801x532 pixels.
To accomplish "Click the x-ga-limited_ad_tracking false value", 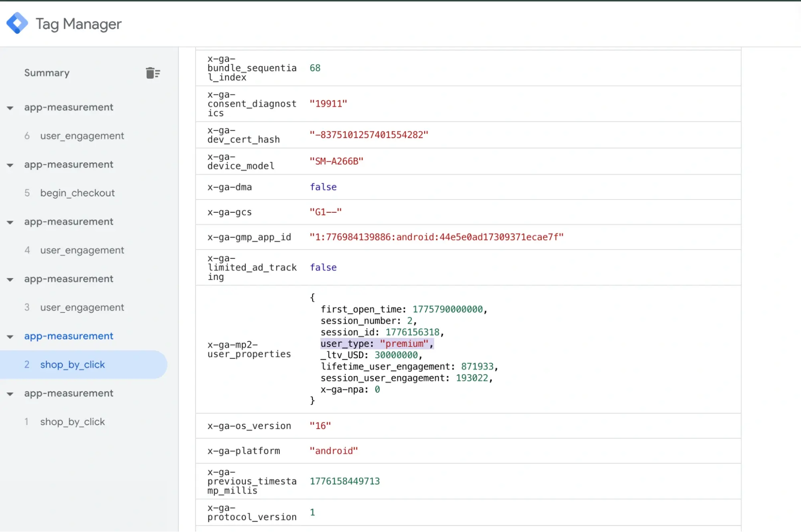I will (x=323, y=268).
